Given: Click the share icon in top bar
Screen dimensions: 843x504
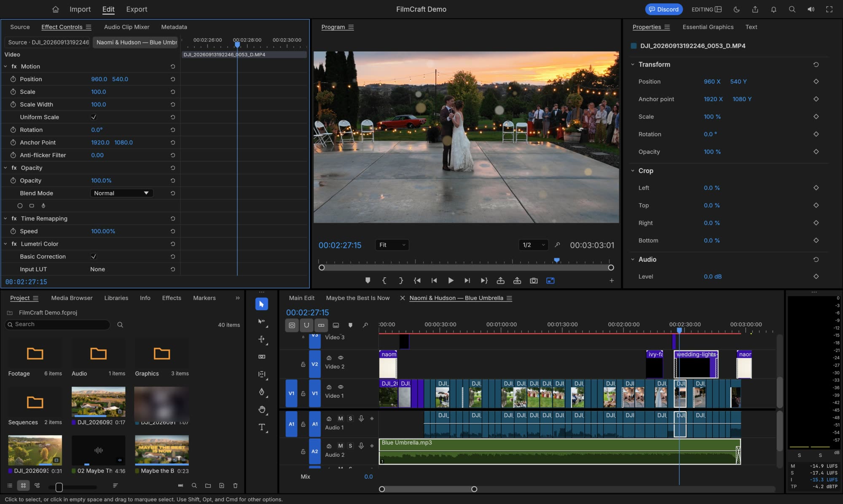Looking at the screenshot, I should [x=755, y=9].
